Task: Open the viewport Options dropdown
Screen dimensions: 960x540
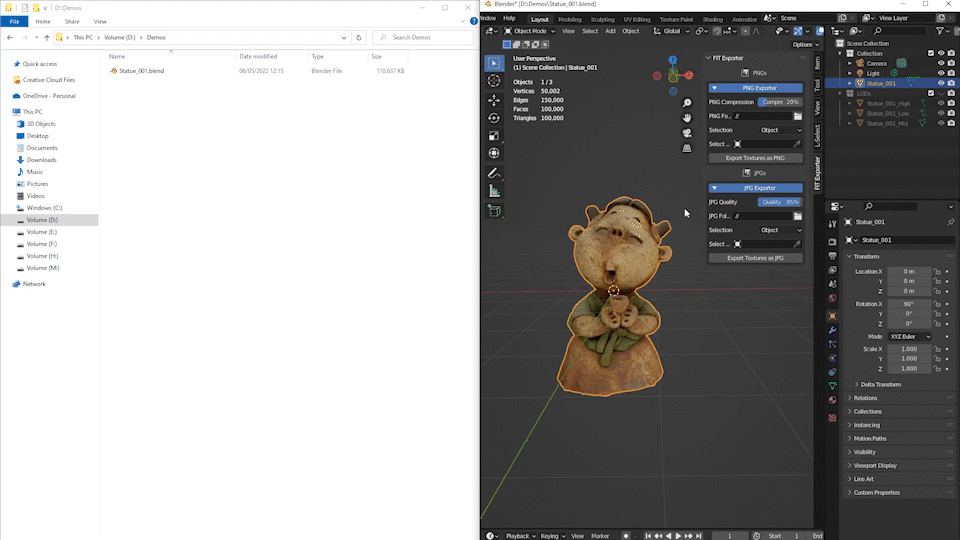Action: (805, 45)
